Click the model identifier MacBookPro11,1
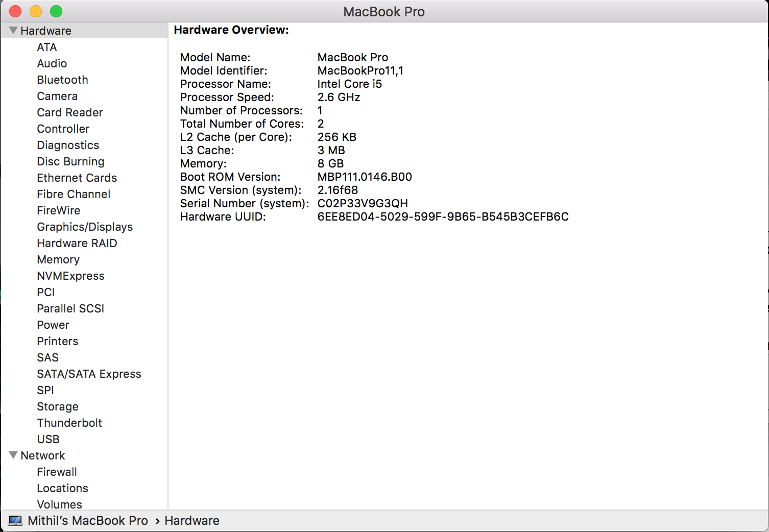The image size is (769, 532). [361, 70]
